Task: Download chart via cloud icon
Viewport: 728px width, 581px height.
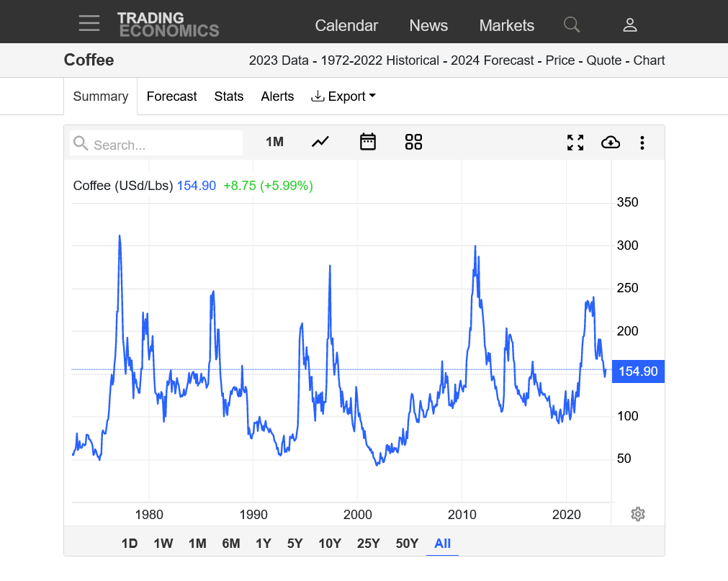Action: 611,143
